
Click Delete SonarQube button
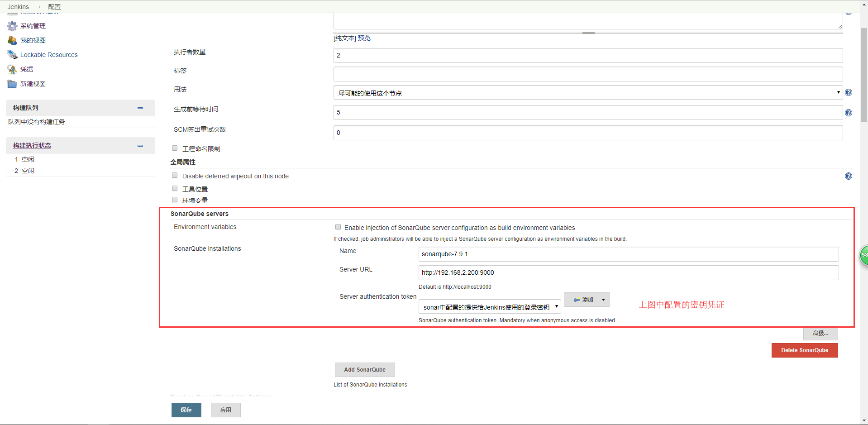pos(805,350)
